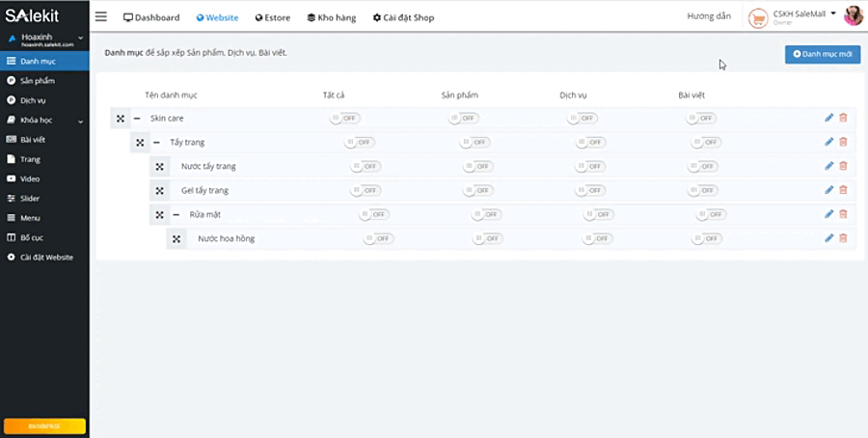This screenshot has width=868, height=438.
Task: Delete the Nước hoa hồng category via trash icon
Action: (x=843, y=238)
